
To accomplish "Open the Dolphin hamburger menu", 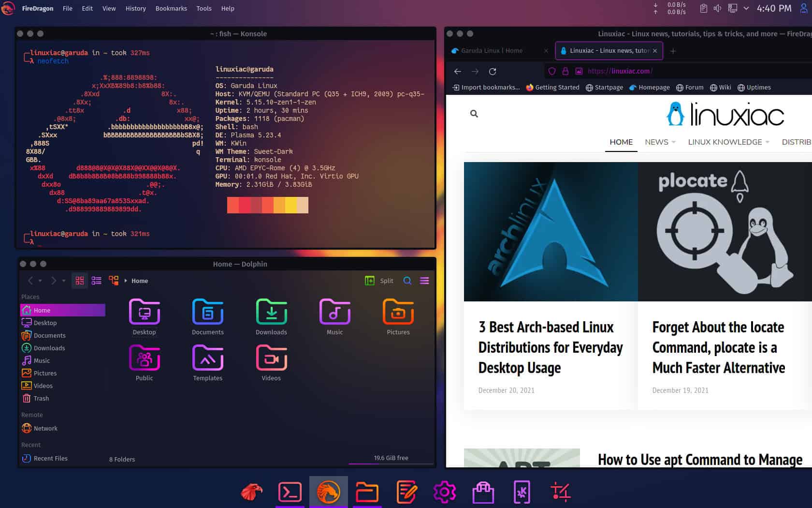I will (x=424, y=281).
